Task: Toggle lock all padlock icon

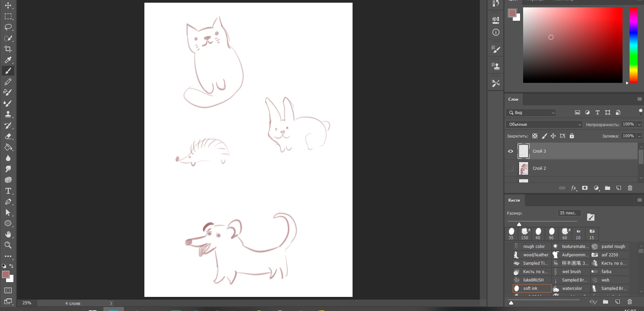Action: click(572, 136)
